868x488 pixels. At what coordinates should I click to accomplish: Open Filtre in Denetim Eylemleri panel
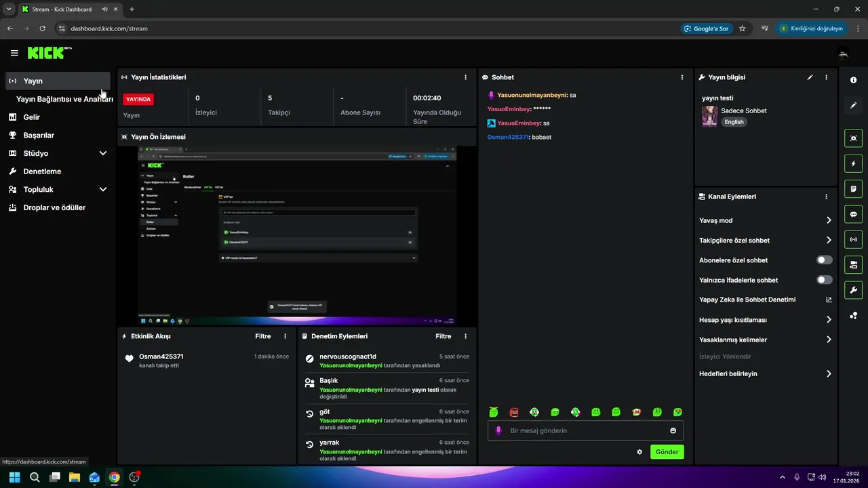pyautogui.click(x=443, y=336)
